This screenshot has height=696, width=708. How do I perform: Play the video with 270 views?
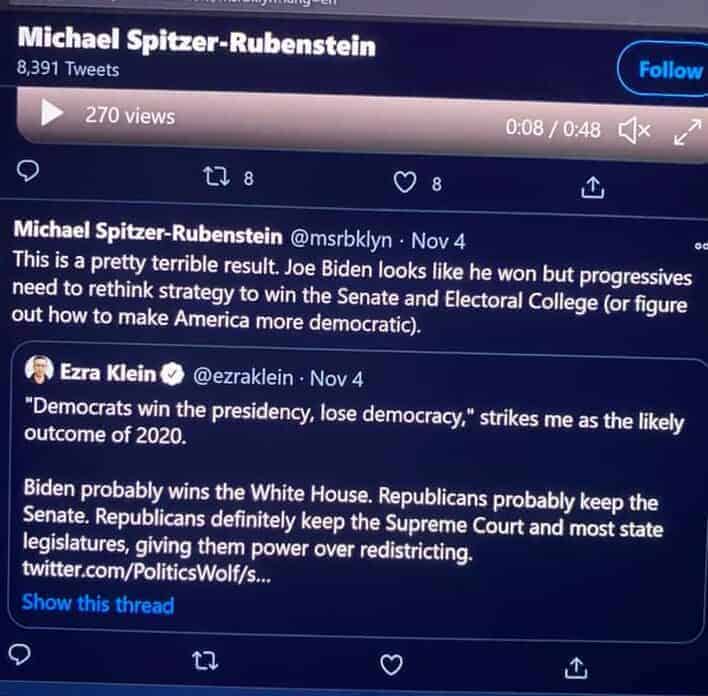click(52, 114)
